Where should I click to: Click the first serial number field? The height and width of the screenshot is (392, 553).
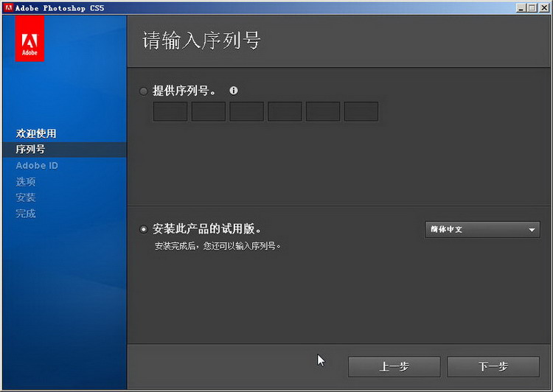point(170,111)
